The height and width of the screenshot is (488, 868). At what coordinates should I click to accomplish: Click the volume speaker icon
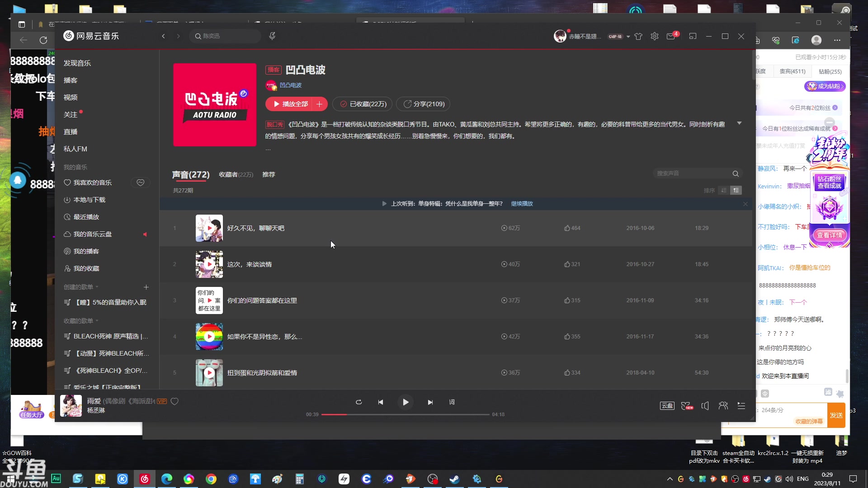point(705,406)
